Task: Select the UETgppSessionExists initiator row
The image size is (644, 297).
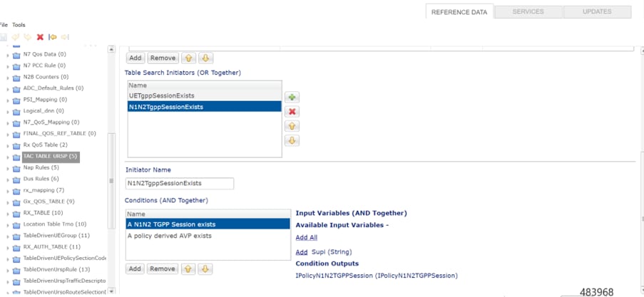Action: pyautogui.click(x=205, y=95)
